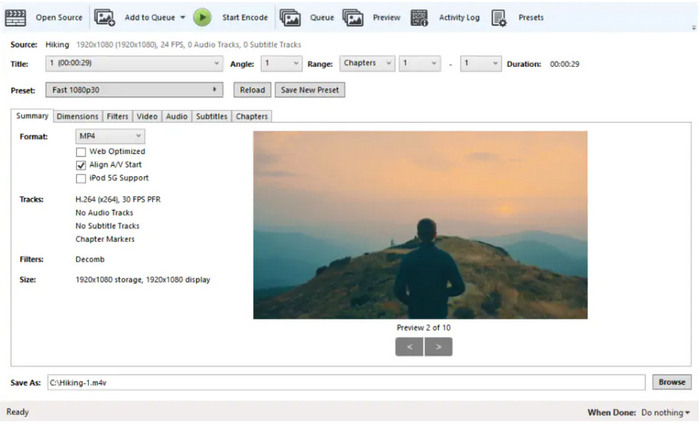Viewport: 700px width, 437px height.
Task: Expand the toolbar overflow arrow
Action: [694, 28]
